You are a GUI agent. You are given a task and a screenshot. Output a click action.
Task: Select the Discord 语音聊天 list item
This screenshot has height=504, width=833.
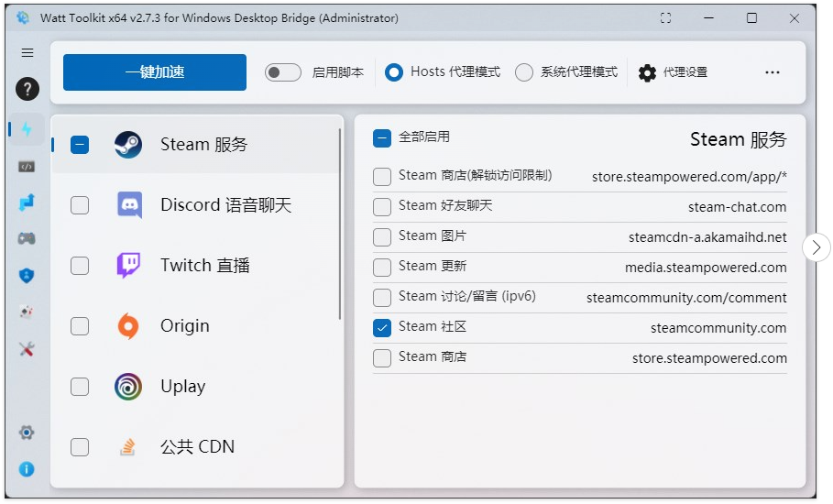(x=195, y=205)
